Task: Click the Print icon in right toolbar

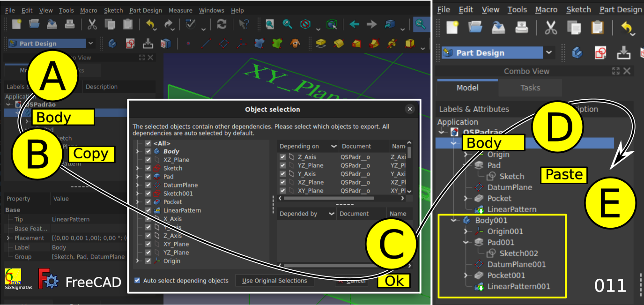Action: click(x=522, y=28)
